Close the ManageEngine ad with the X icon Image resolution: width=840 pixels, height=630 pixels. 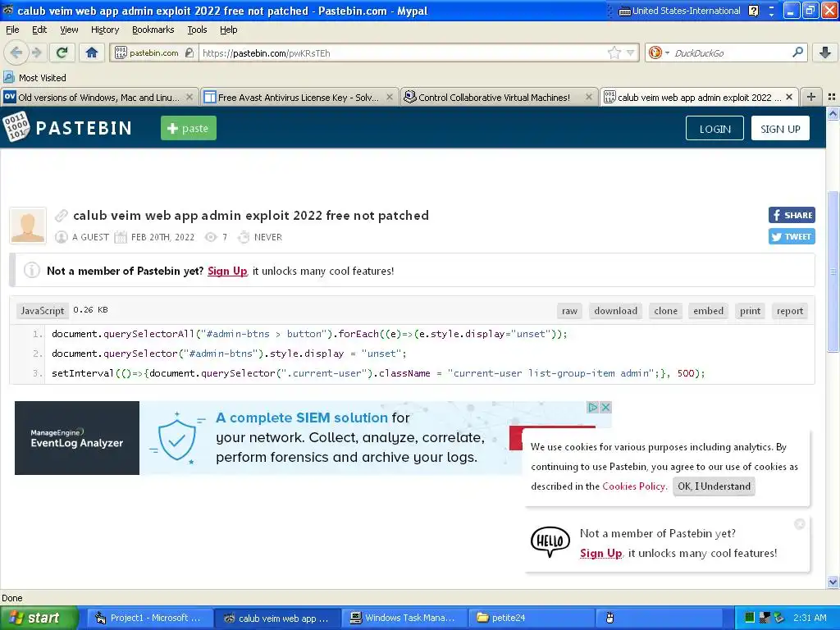point(605,407)
